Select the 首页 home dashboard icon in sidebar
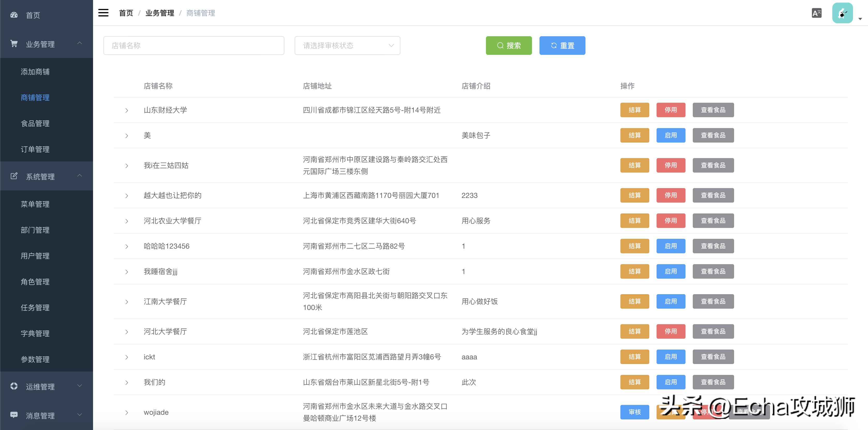The height and width of the screenshot is (430, 868). pos(14,15)
